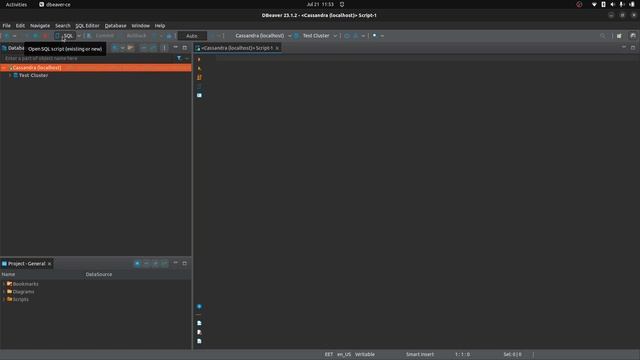Click the en_US locale status entry
Viewport: 640px width, 360px height.
pyautogui.click(x=344, y=355)
